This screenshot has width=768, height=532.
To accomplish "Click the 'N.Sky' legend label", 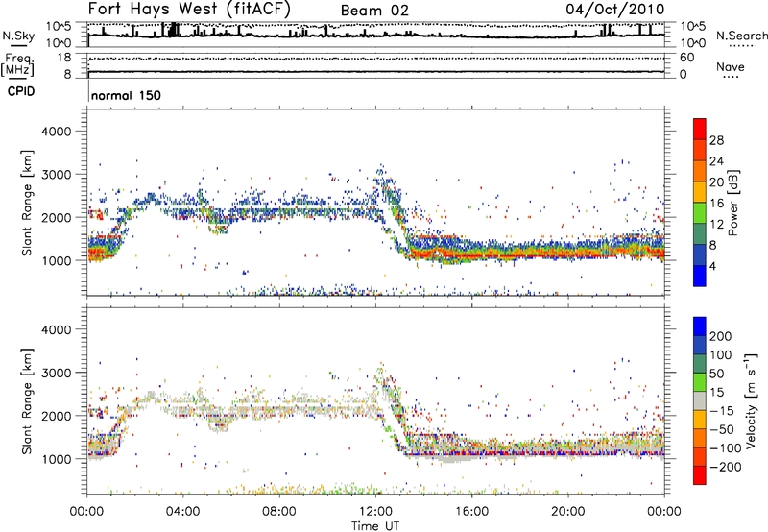I will click(18, 36).
